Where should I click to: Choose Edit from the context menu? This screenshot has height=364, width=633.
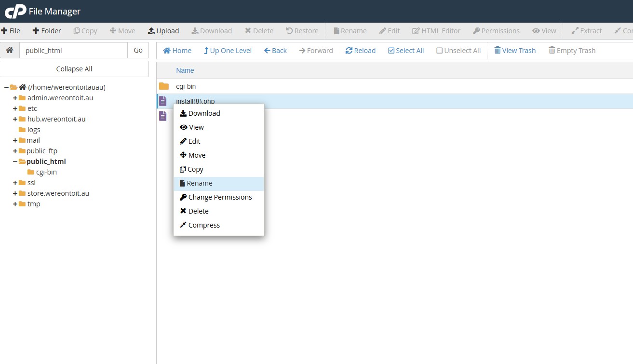(x=218, y=141)
